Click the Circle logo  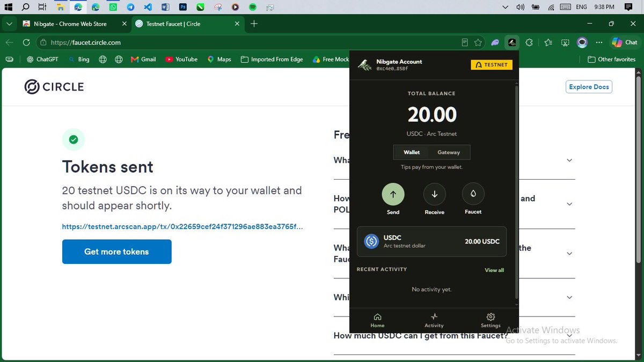54,87
